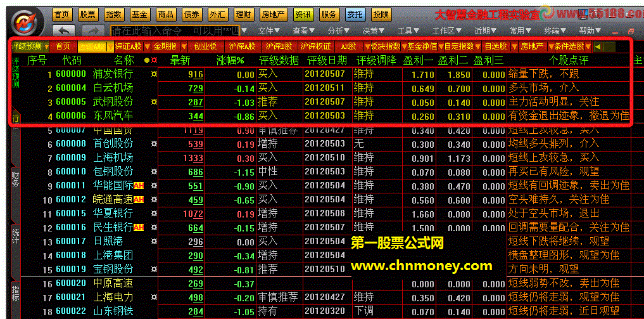Click into the command input field
The height and width of the screenshot is (319, 644).
[x=175, y=31]
